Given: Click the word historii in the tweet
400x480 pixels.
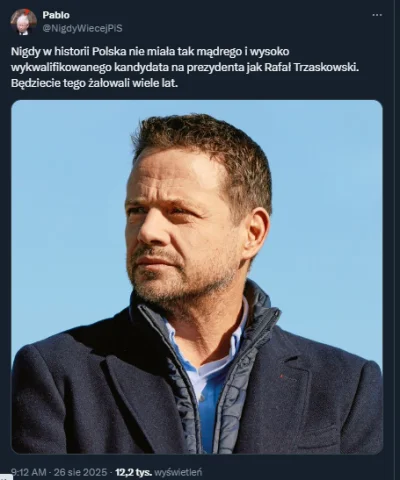Looking at the screenshot, I should pos(73,52).
